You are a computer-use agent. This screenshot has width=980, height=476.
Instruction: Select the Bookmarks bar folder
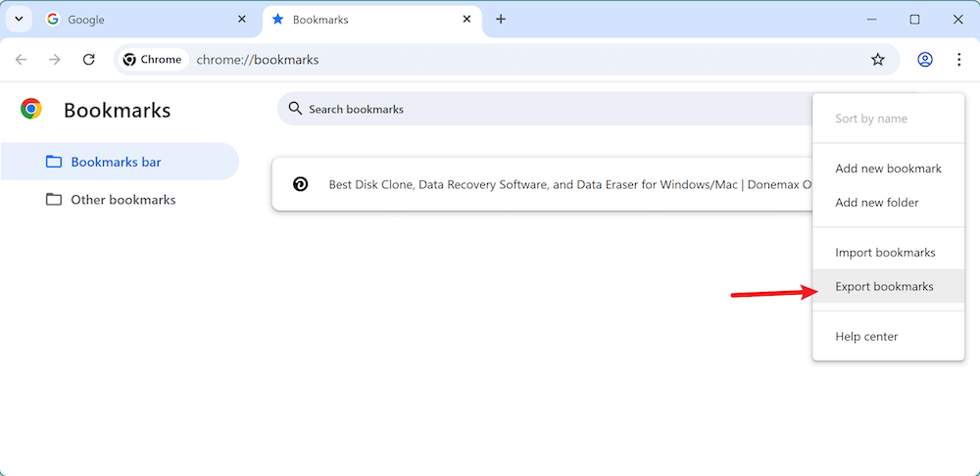click(x=120, y=162)
